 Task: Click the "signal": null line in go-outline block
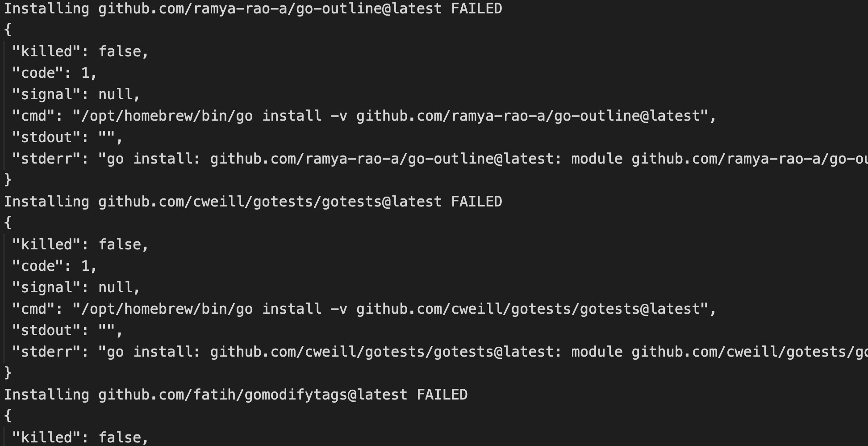[76, 94]
